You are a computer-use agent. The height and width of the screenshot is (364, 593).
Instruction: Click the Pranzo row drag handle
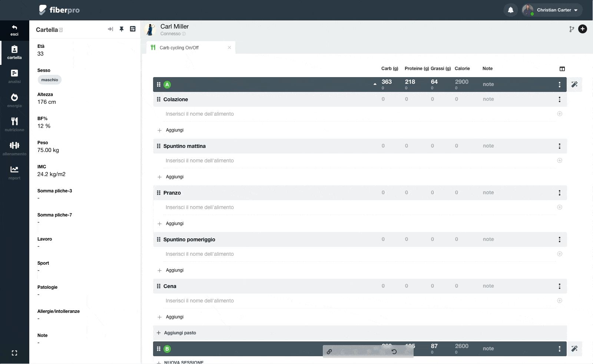[x=159, y=193]
